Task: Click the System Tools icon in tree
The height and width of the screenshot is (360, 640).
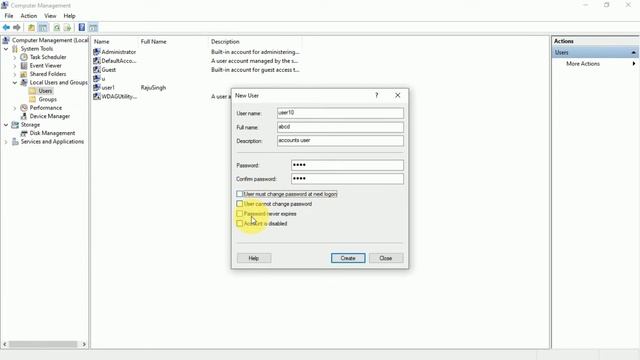Action: coord(15,49)
